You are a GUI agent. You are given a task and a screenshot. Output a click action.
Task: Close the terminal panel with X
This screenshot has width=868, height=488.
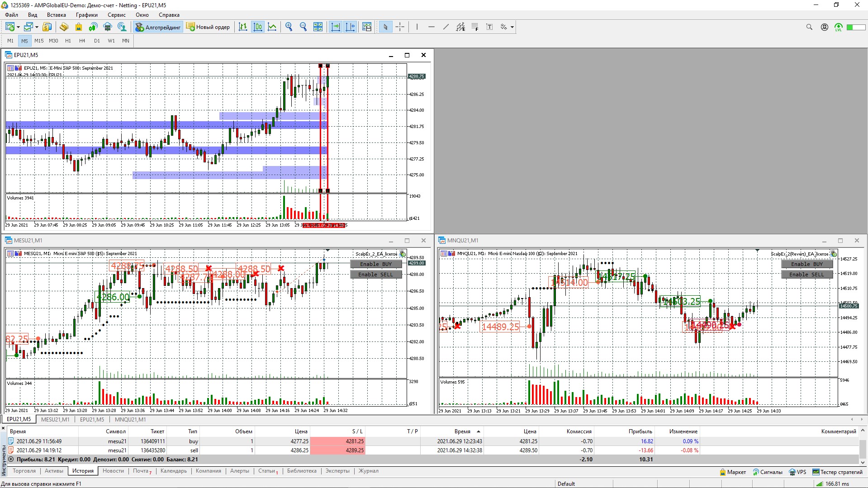coord(3,428)
